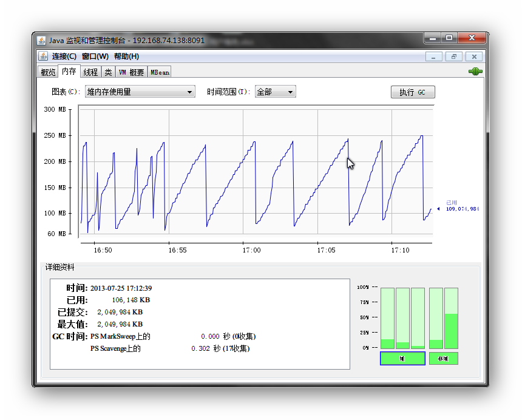Click the first non-heap memory pool bar
The image size is (522, 420).
point(436,318)
